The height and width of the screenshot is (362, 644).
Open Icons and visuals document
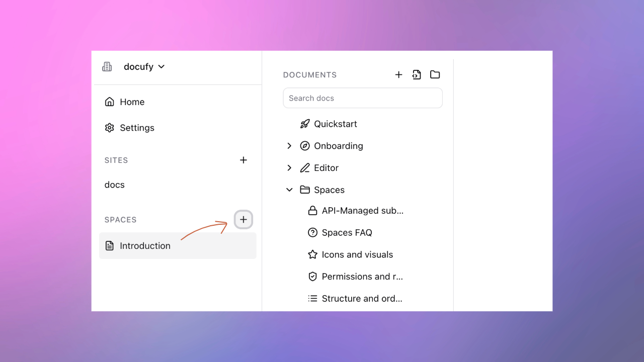click(357, 255)
